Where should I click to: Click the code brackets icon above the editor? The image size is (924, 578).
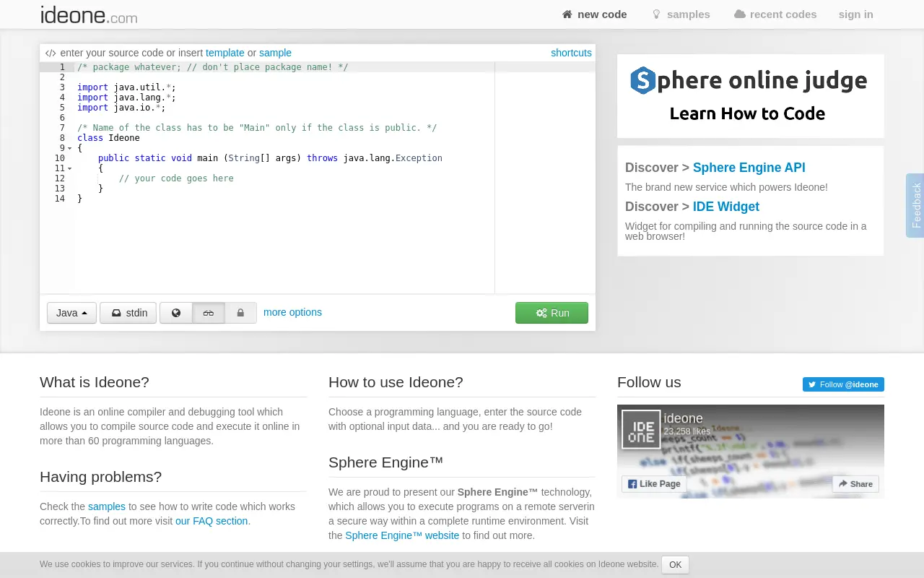[x=51, y=53]
